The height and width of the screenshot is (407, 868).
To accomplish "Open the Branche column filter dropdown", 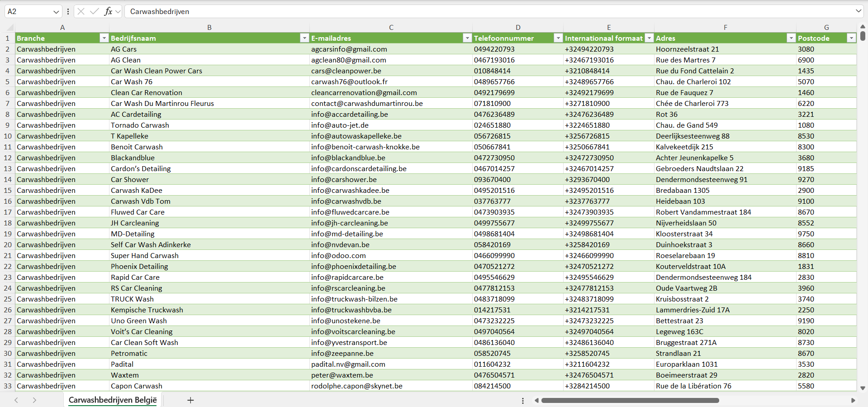I will pyautogui.click(x=104, y=38).
